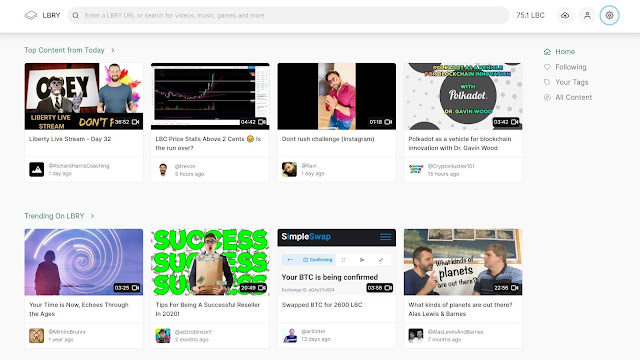Click @CryptoHustler101 channel name
The width and height of the screenshot is (640, 360).
click(451, 166)
